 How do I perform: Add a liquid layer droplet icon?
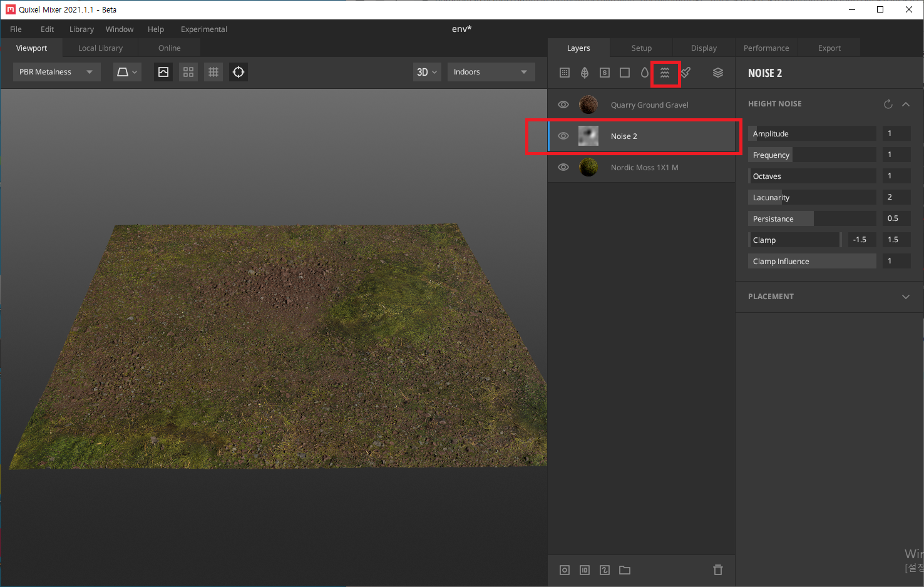point(645,73)
